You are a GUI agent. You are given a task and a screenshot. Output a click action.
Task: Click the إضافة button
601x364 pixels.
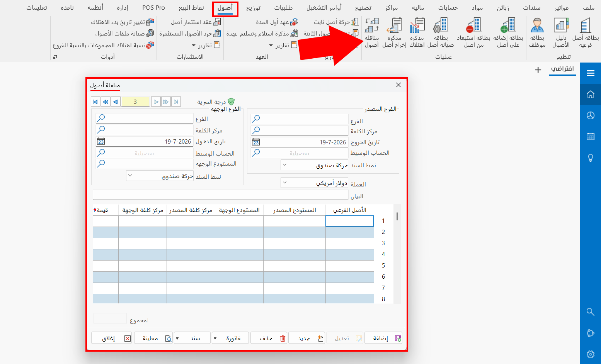point(383,338)
